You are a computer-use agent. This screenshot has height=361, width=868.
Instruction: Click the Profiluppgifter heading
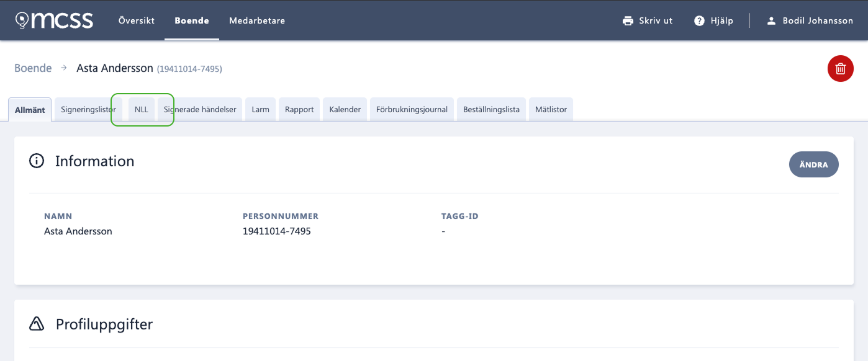coord(104,324)
